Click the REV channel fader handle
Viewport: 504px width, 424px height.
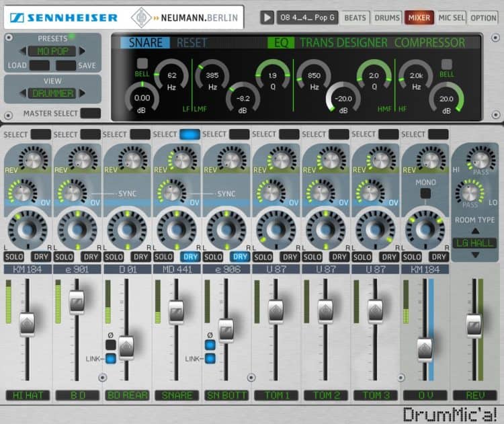[474, 326]
